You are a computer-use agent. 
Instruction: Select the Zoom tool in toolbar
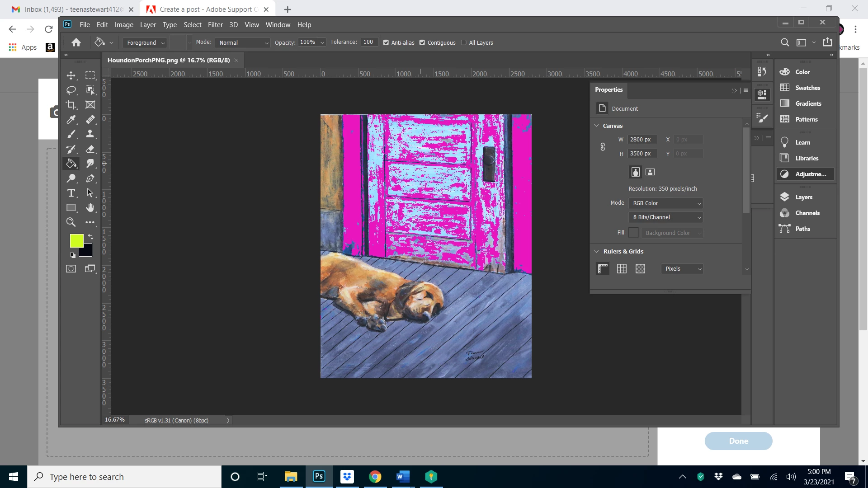tap(71, 222)
